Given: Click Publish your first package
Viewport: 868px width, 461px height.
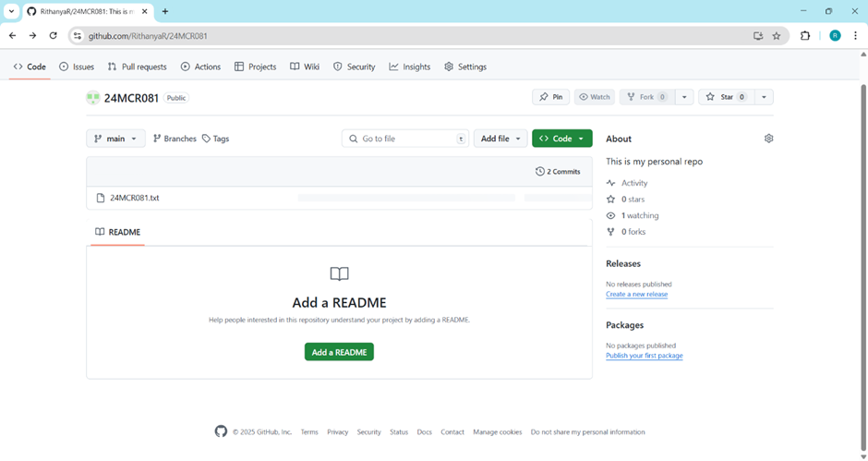Looking at the screenshot, I should tap(644, 356).
